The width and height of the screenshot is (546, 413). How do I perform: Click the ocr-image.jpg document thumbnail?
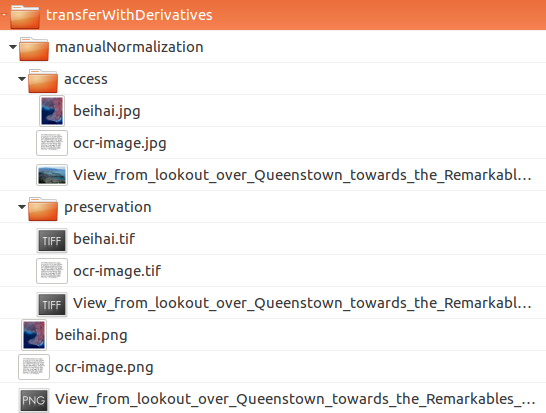(x=52, y=143)
